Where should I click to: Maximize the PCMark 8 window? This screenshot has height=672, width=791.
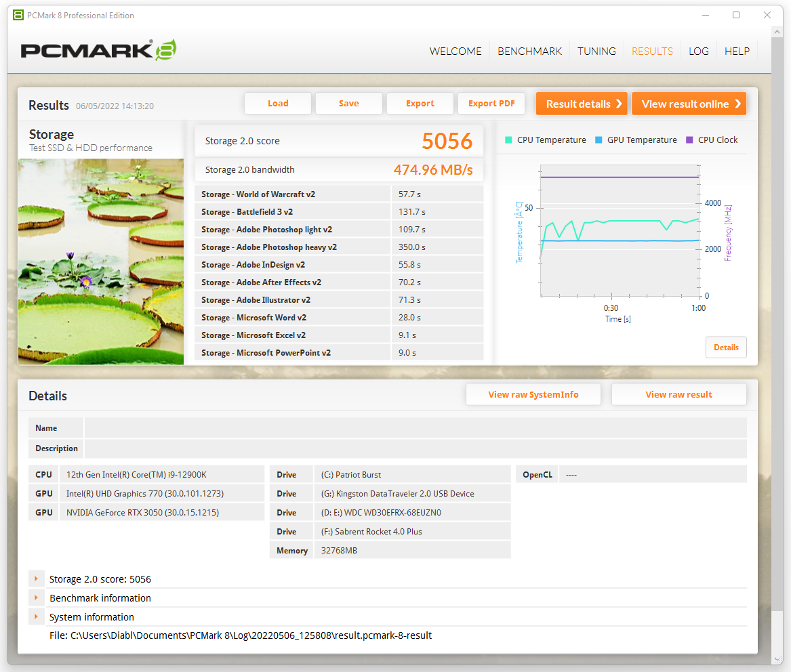(x=736, y=15)
